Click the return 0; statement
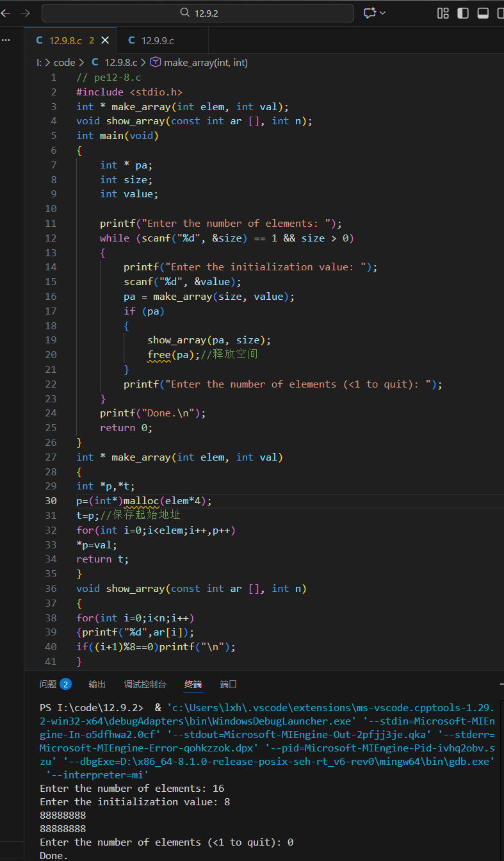Viewport: 504px width, 861px height. [x=126, y=427]
